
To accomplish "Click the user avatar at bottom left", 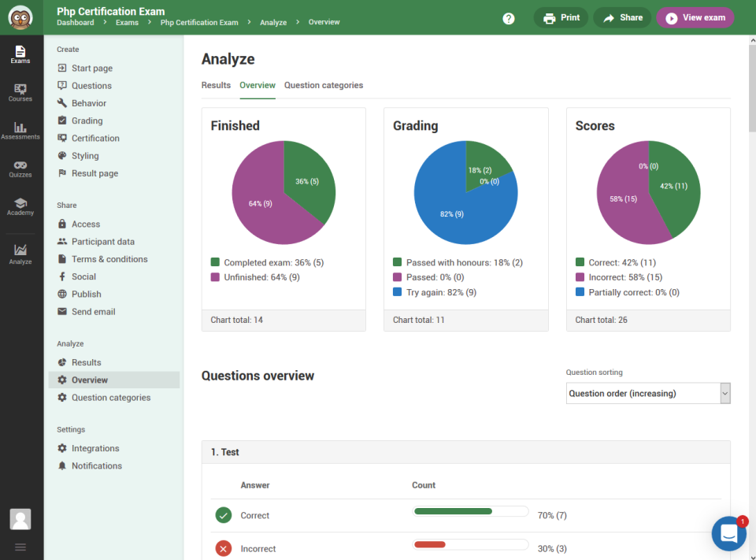I will pos(20,519).
